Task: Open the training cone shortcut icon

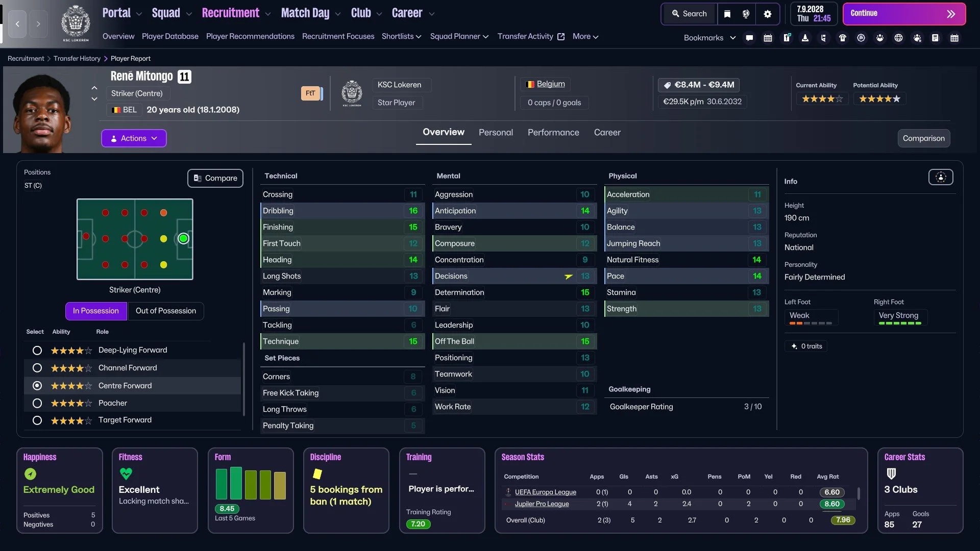Action: click(805, 38)
